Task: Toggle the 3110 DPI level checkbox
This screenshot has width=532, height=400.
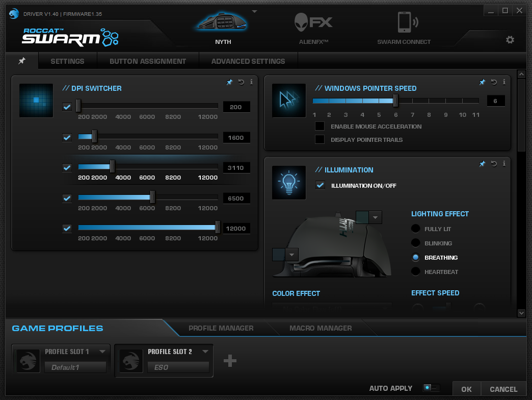Action: pos(67,168)
